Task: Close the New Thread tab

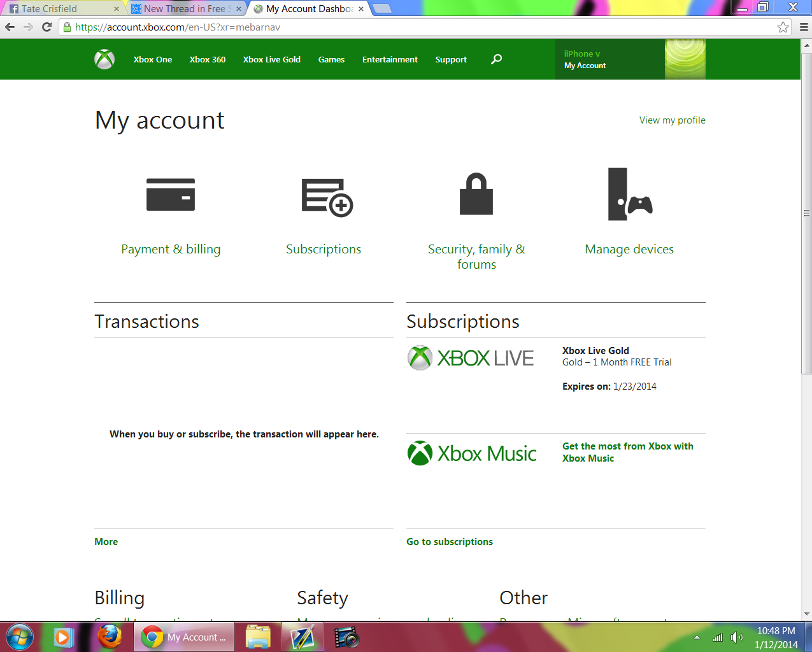Action: pos(239,9)
